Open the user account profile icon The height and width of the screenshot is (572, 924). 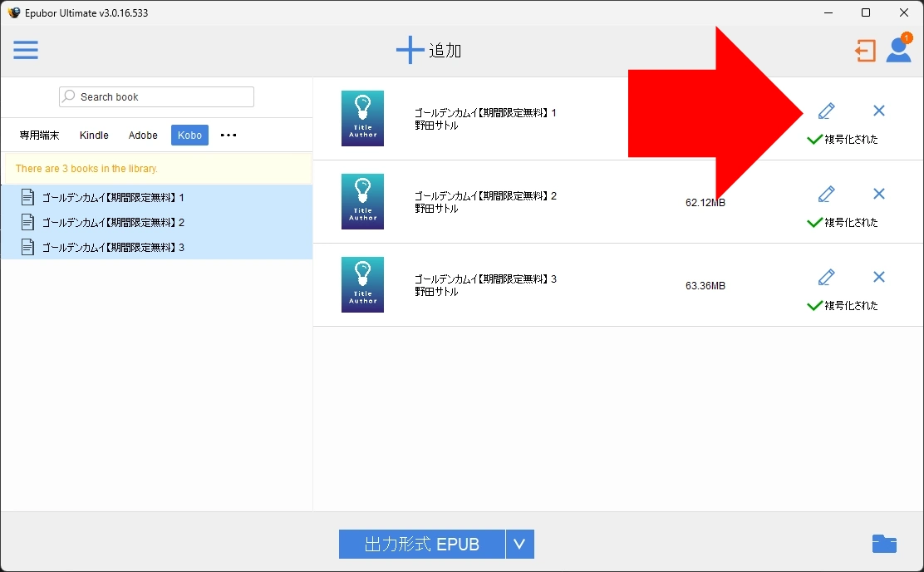click(x=898, y=50)
